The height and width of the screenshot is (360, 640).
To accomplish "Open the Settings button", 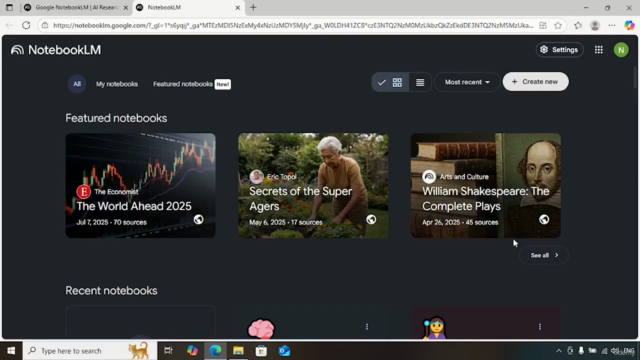I will tap(559, 50).
